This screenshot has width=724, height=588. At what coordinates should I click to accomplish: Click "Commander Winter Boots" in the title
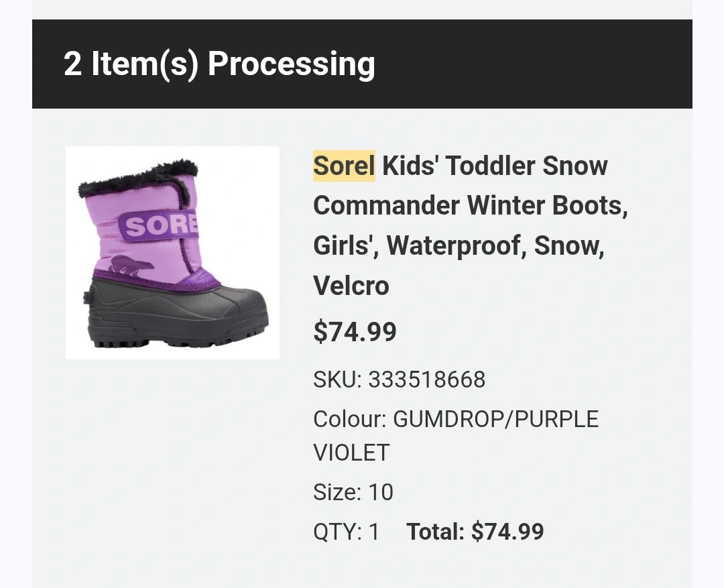click(469, 206)
